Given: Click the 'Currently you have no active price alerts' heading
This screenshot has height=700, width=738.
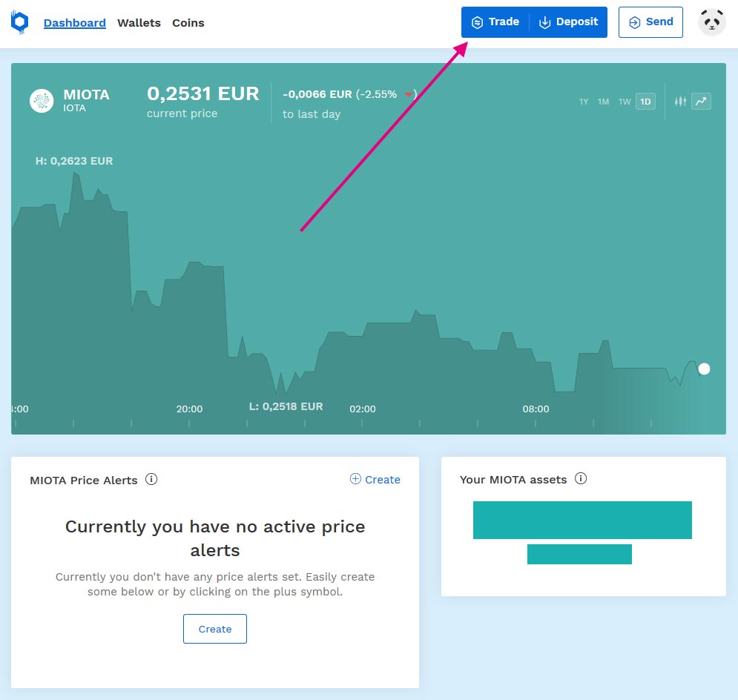Looking at the screenshot, I should [x=215, y=538].
